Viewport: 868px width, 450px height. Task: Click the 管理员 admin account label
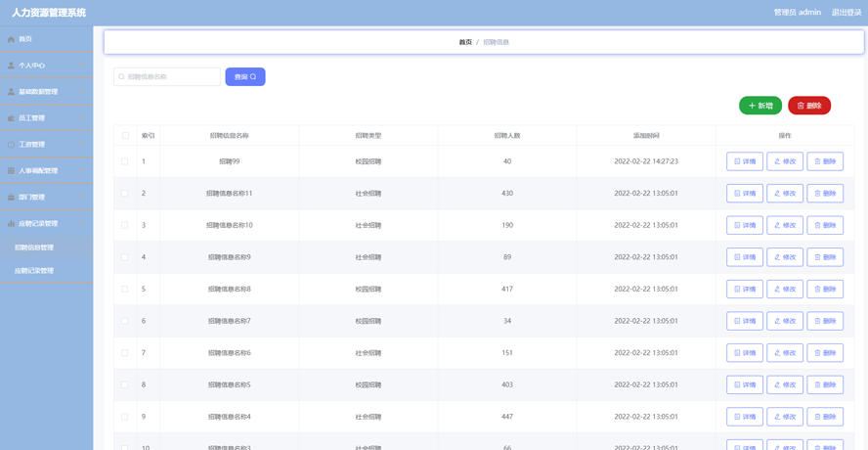[x=798, y=13]
